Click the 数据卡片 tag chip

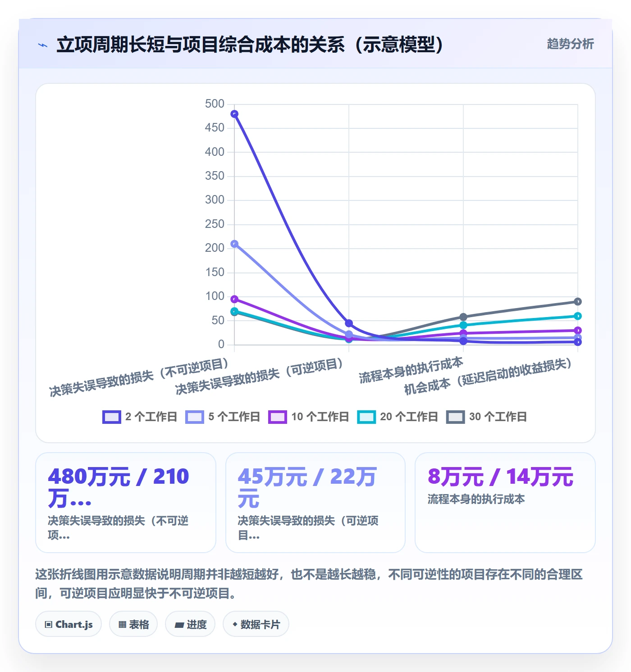point(256,624)
